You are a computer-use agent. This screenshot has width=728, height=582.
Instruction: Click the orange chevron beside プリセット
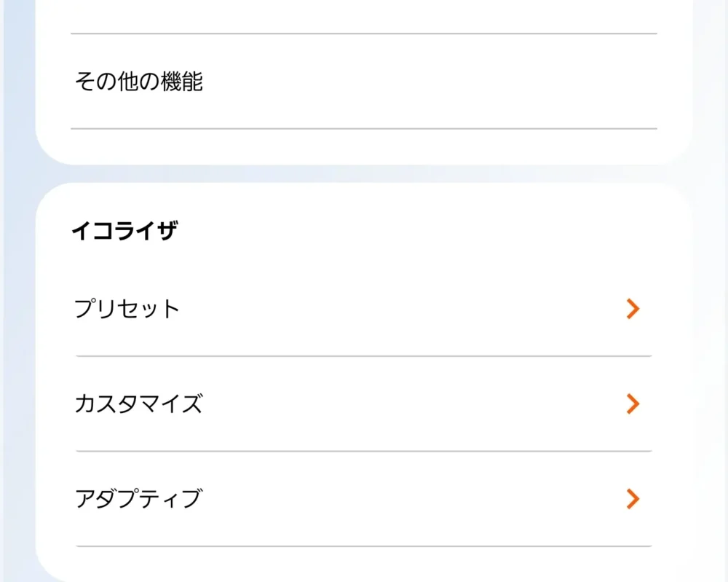click(x=633, y=309)
